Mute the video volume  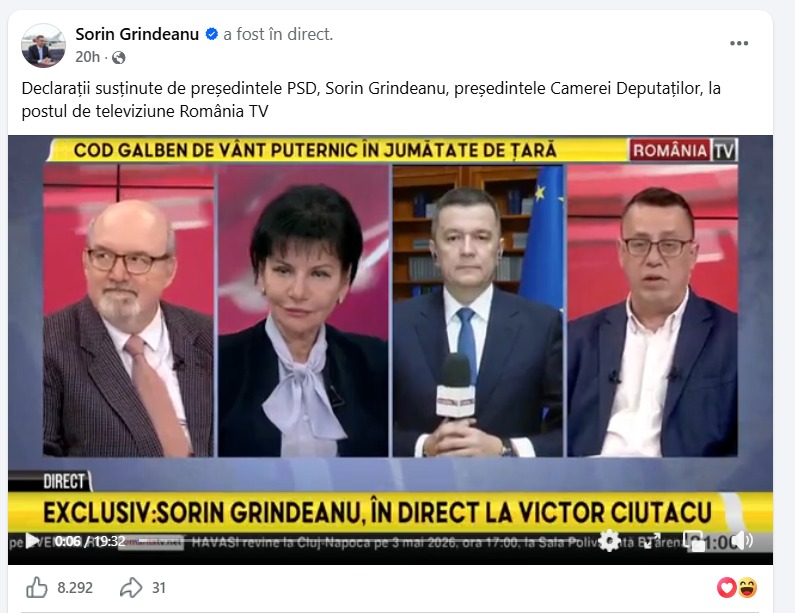click(743, 541)
